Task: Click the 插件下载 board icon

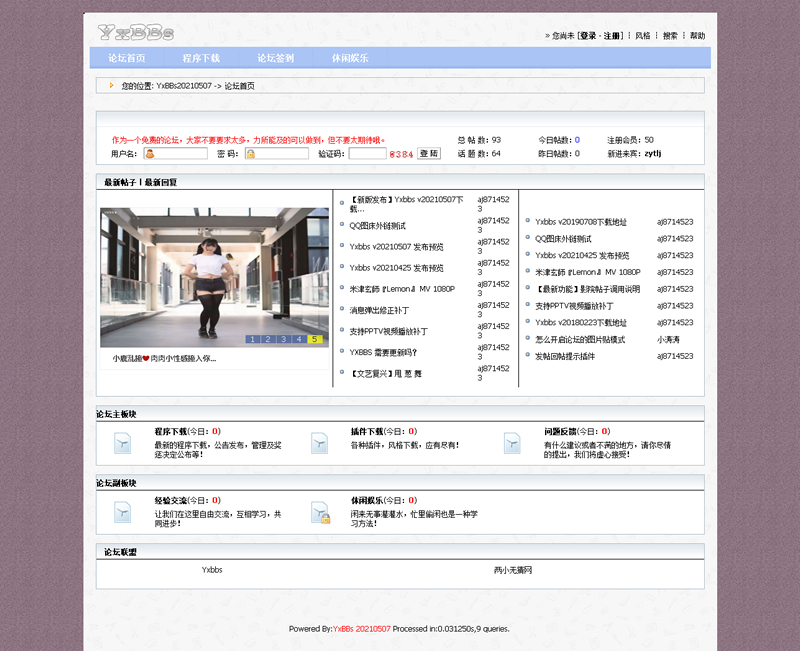Action: [318, 442]
